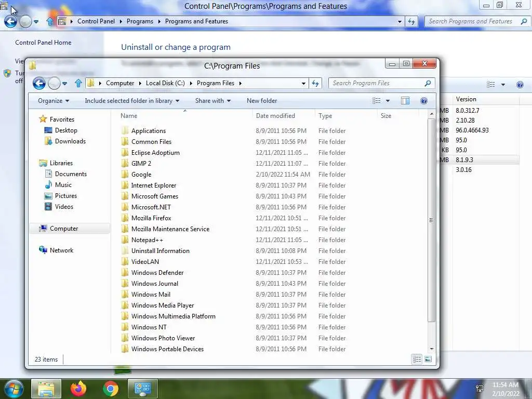Select the Eclipse Adoptium folder

[x=155, y=153]
